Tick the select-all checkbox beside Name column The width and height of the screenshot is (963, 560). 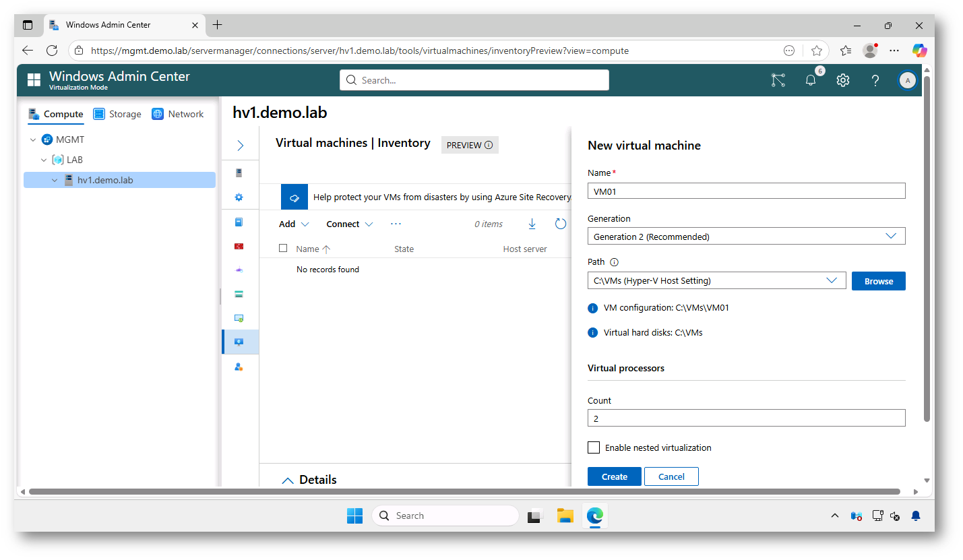[x=283, y=249]
